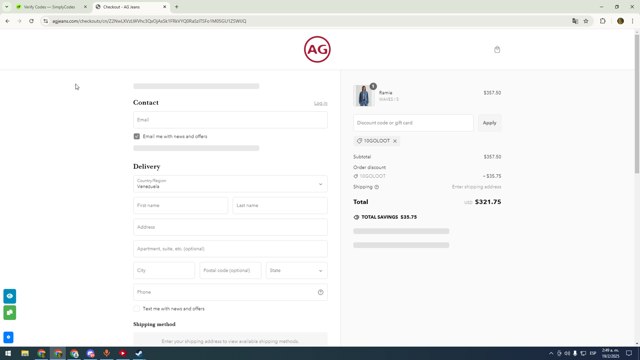Focus the Phone field
Screen dimensions: 640x360
click(x=230, y=292)
